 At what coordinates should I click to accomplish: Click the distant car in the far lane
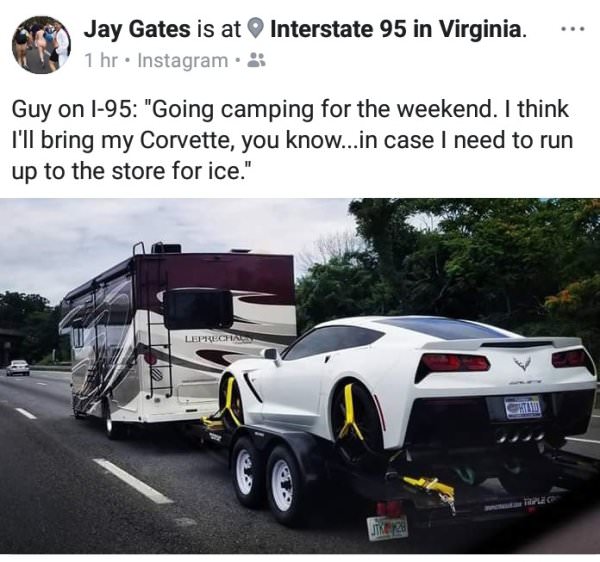pyautogui.click(x=18, y=368)
